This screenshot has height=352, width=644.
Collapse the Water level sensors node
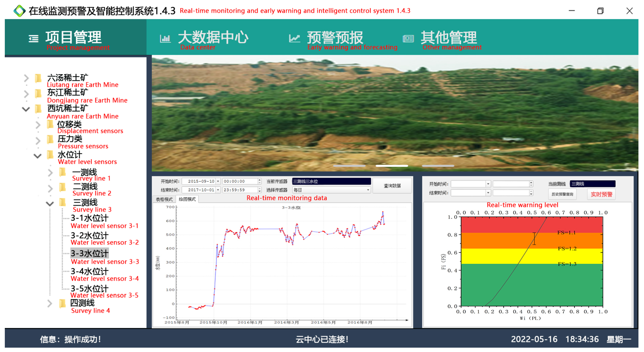37,156
